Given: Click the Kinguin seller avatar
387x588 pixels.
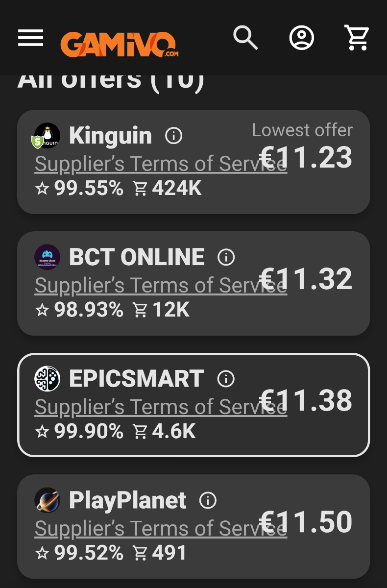Looking at the screenshot, I should point(46,136).
